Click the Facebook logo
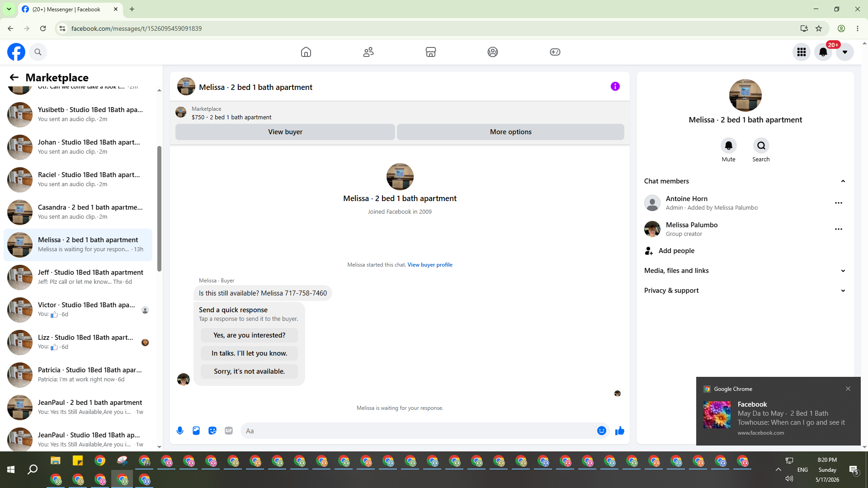The height and width of the screenshot is (488, 868). click(16, 52)
